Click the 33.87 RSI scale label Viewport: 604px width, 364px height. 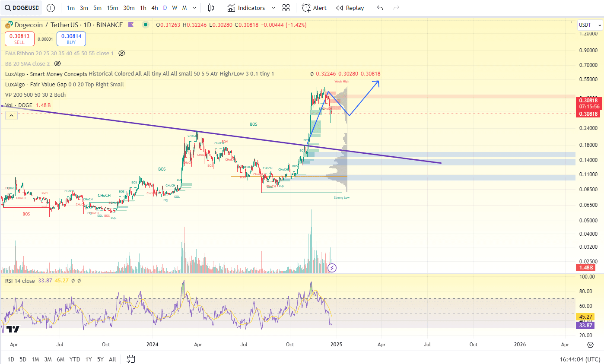[x=585, y=325]
